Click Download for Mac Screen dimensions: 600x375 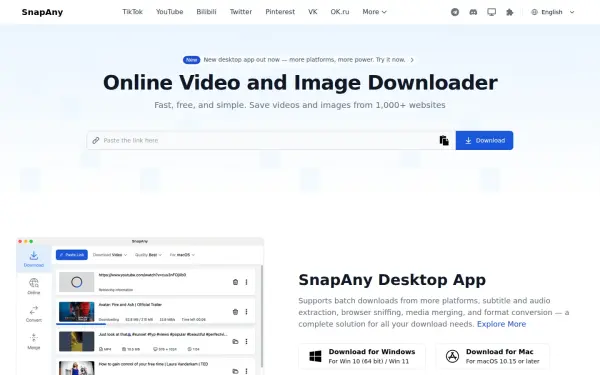click(492, 356)
